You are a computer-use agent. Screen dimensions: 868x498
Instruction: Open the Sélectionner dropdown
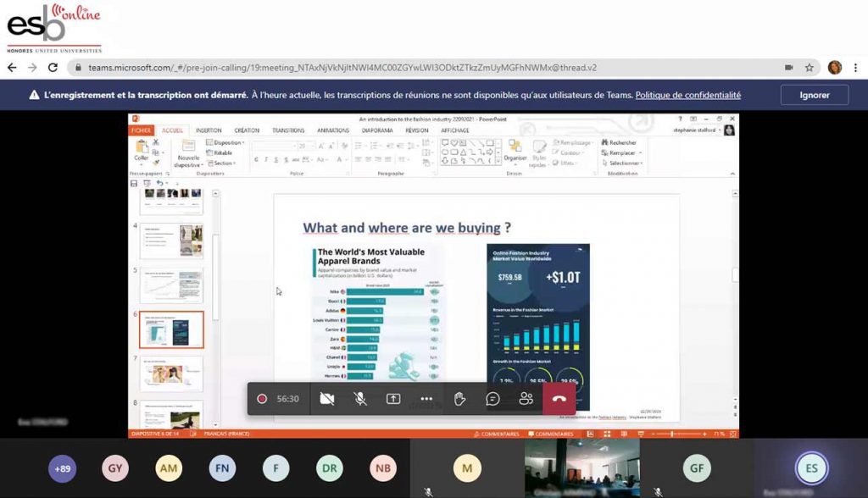(622, 163)
